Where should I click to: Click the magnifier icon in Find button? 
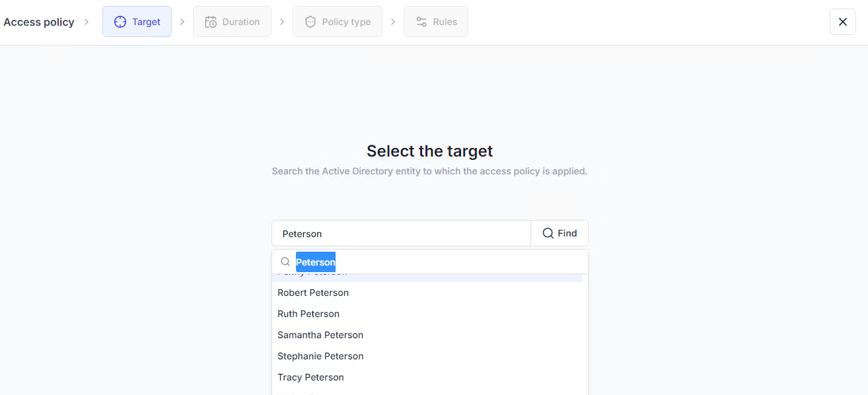coord(548,233)
